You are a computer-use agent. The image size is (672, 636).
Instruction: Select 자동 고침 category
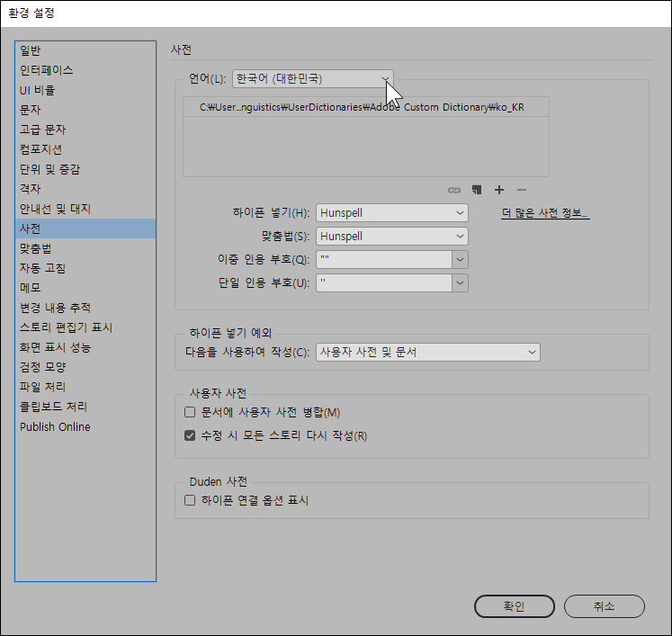pyautogui.click(x=85, y=268)
